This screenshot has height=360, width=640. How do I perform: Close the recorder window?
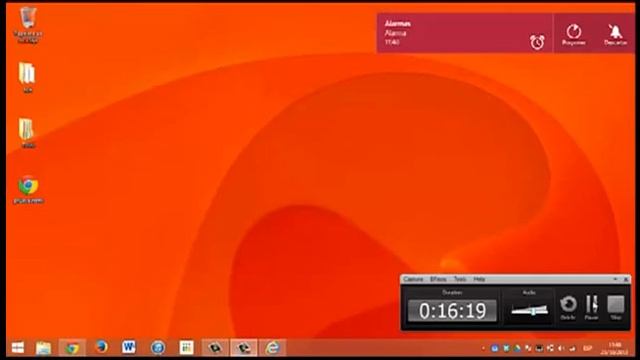click(x=626, y=279)
